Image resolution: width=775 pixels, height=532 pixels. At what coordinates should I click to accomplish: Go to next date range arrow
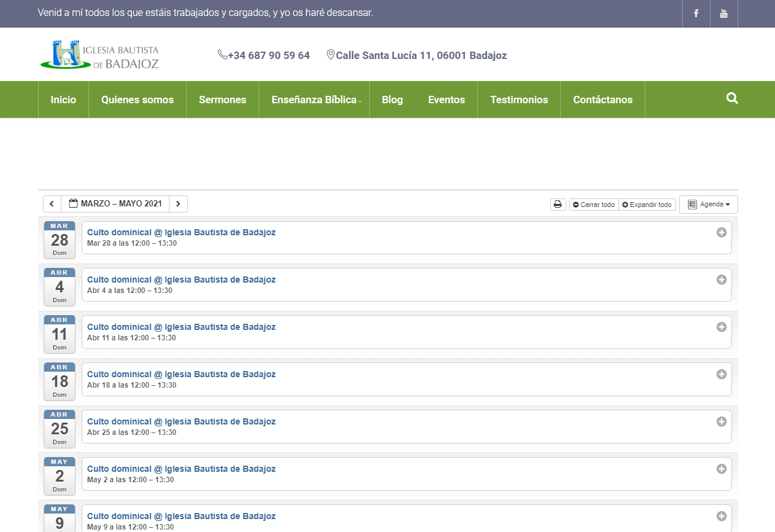point(178,204)
